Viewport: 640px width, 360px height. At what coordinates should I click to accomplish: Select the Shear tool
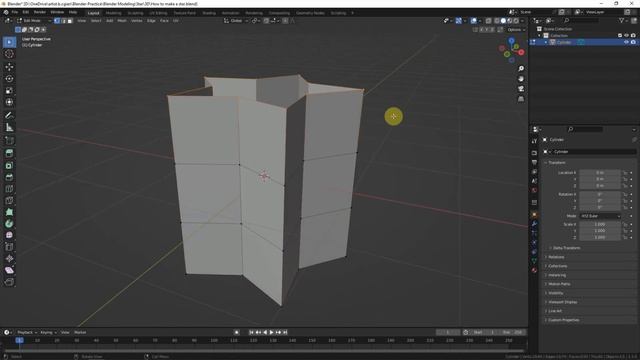[9, 270]
